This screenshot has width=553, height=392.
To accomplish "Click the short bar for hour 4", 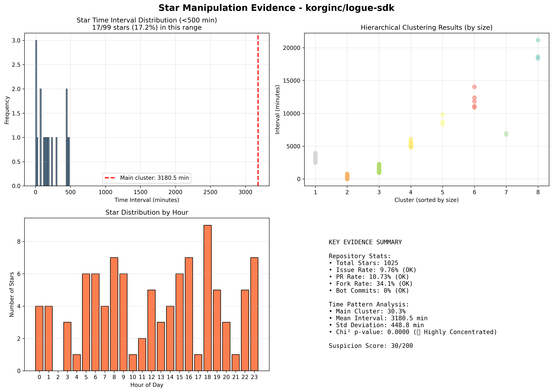I will (x=77, y=363).
